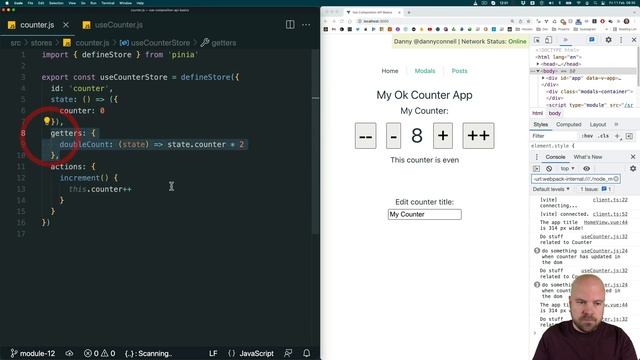Open a new Chrome tab
640x360 pixels.
click(x=409, y=13)
